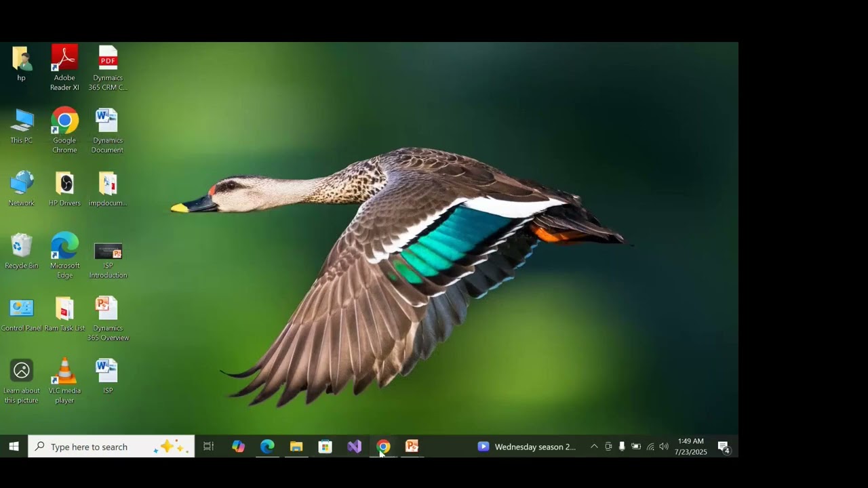Screen dimensions: 868x488
Task: Open the hp user folder desktop icon
Action: click(22, 64)
